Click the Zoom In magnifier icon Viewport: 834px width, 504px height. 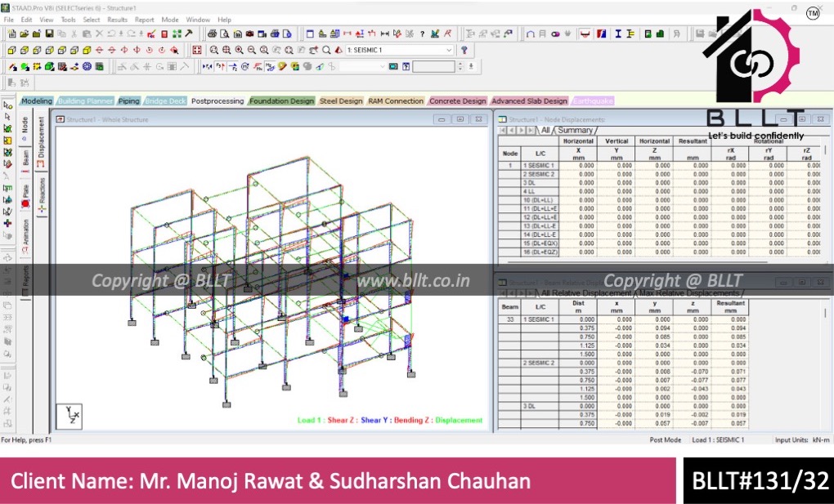coord(240,51)
